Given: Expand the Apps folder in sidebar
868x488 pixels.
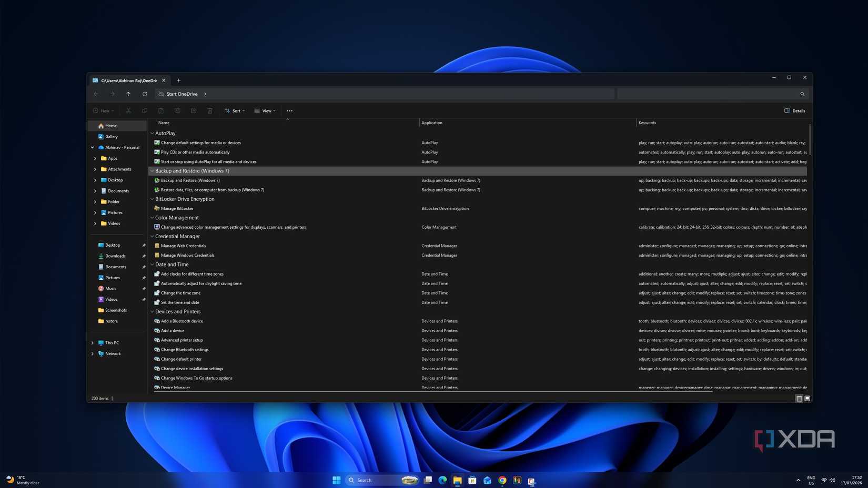Looking at the screenshot, I should click(x=95, y=158).
